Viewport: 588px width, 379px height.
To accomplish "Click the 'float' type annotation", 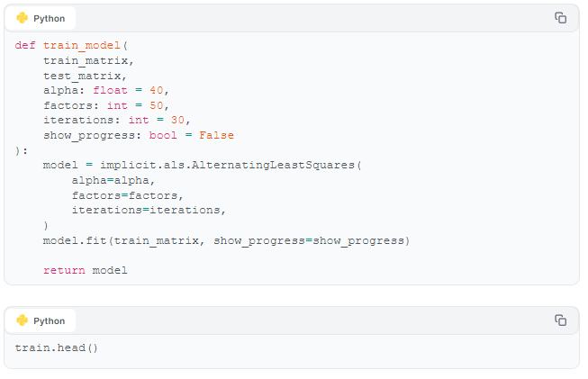I will tap(110, 90).
